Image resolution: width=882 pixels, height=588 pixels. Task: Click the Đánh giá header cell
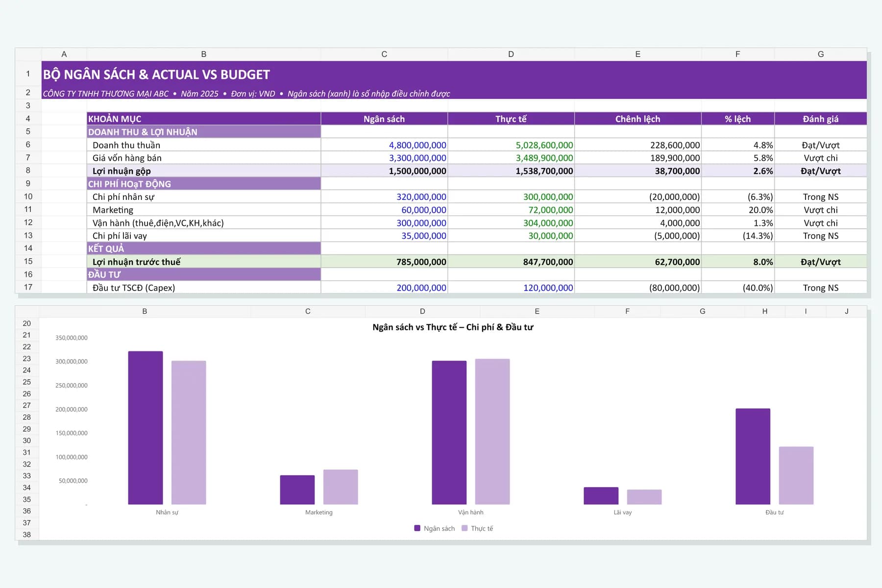tap(821, 119)
